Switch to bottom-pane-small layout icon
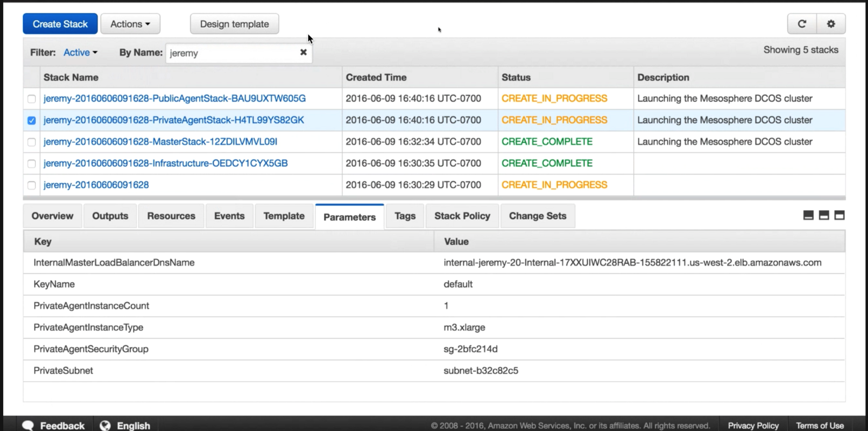868x431 pixels. pyautogui.click(x=808, y=215)
